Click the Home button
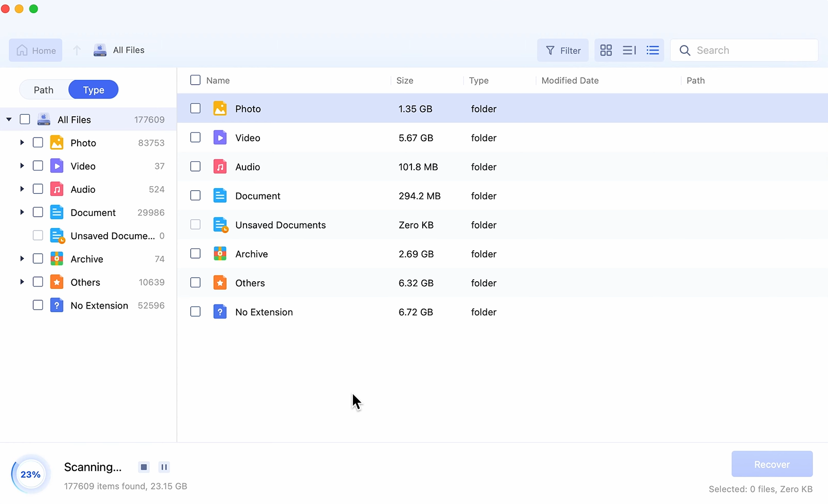 [36, 50]
